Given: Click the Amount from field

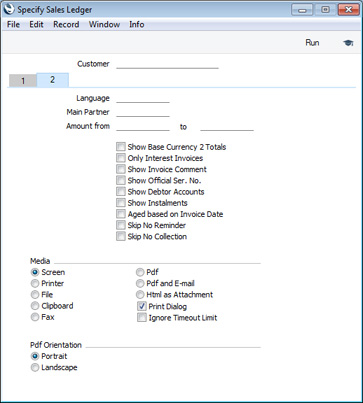Looking at the screenshot, I should click(143, 126).
